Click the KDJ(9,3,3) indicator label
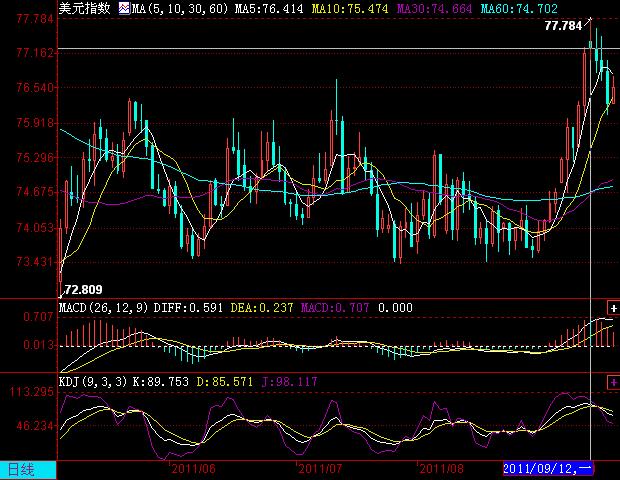This screenshot has width=620, height=480. click(93, 382)
